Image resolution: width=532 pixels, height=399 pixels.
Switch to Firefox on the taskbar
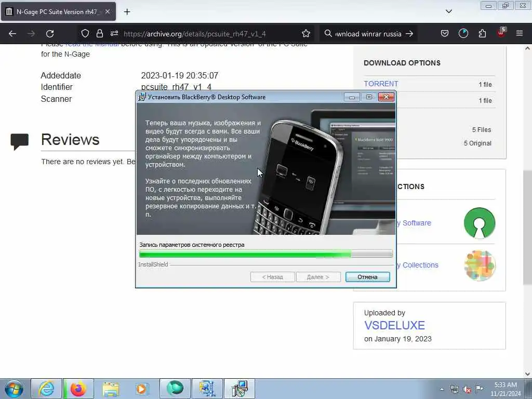[x=78, y=389]
